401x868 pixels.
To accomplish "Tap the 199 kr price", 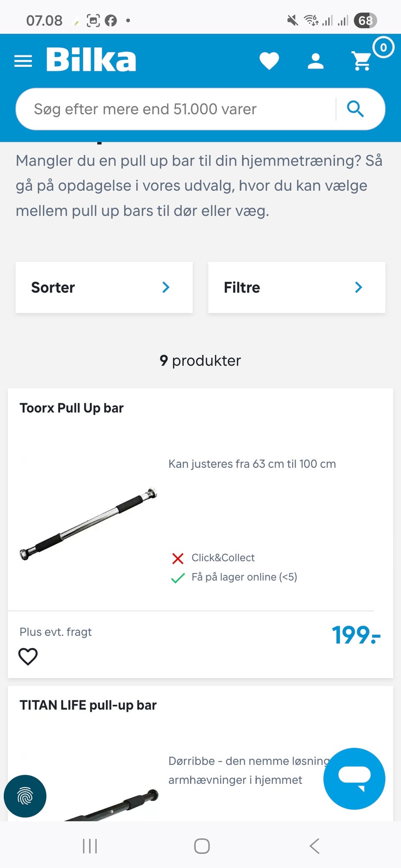I will [x=355, y=635].
